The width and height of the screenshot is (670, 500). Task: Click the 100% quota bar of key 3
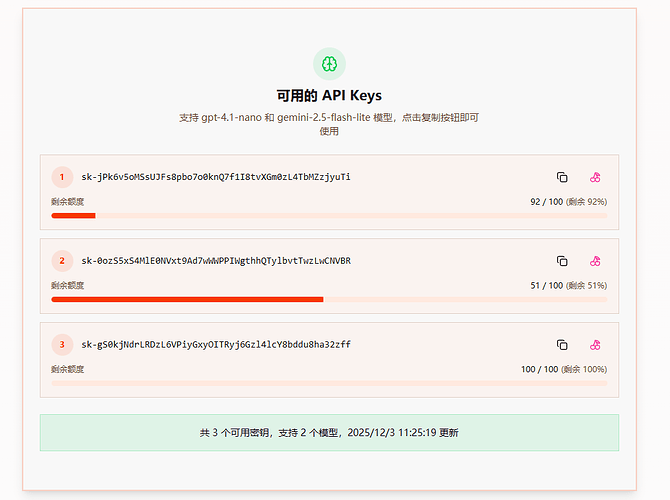[329, 383]
